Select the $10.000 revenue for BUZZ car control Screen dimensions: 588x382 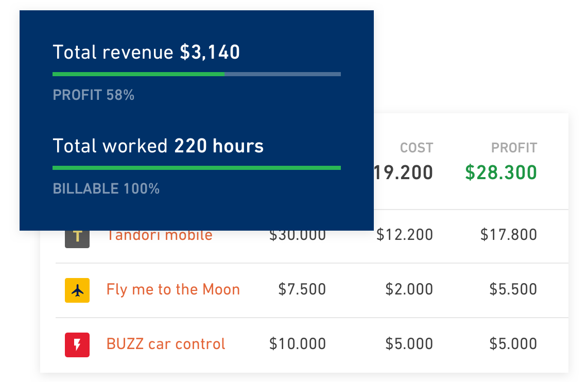(x=298, y=344)
